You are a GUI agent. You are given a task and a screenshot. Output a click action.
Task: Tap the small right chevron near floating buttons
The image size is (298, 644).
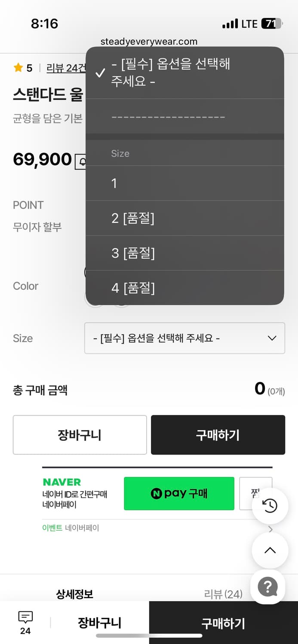coord(270,529)
